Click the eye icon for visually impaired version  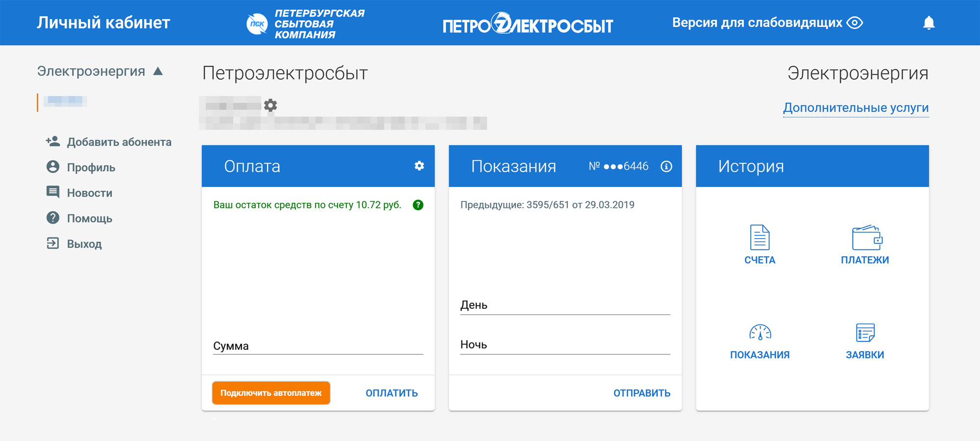pyautogui.click(x=855, y=23)
